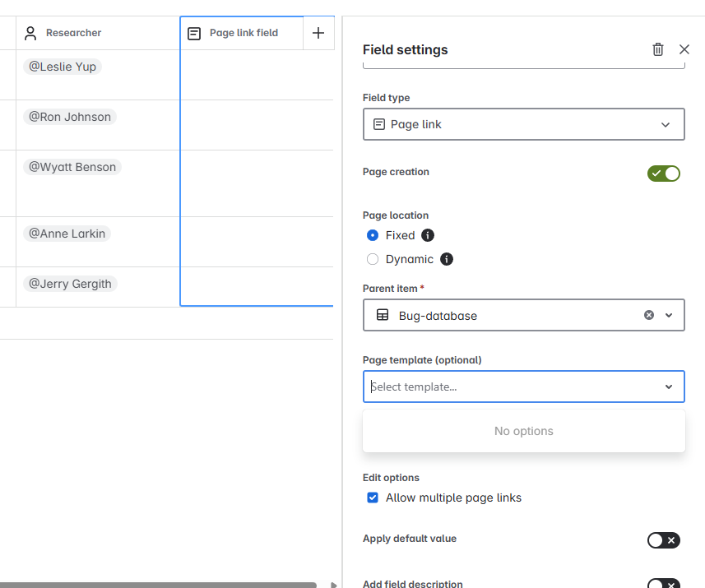The height and width of the screenshot is (588, 705).
Task: Collapse the Page template dropdown arrow
Action: 669,387
